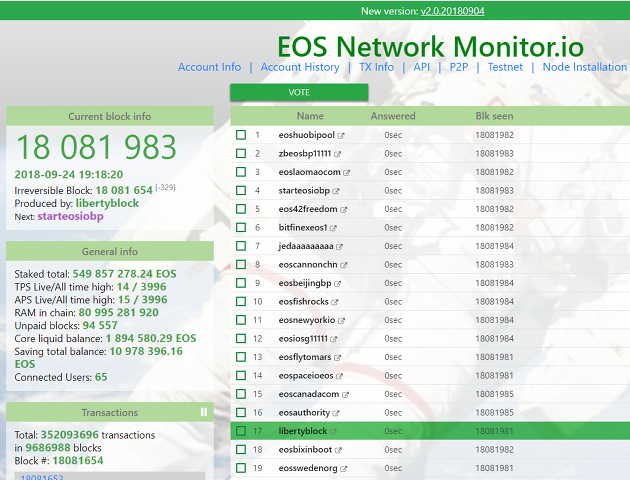The width and height of the screenshot is (630, 480).
Task: Click block number 18081654 in Transactions
Action: pyautogui.click(x=78, y=460)
